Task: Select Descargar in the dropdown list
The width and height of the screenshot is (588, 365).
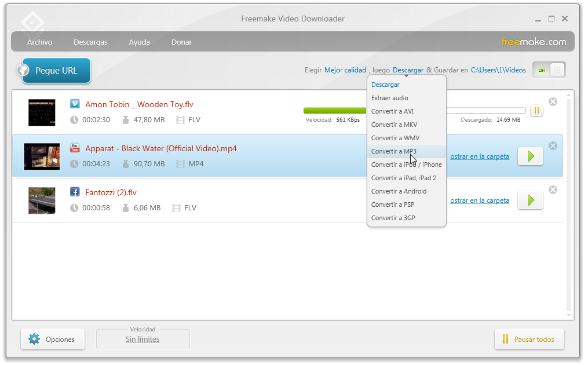Action: click(x=407, y=85)
